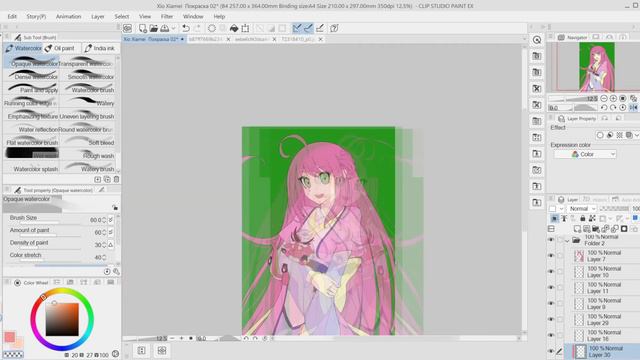Click the Navigator flip horizontal icon
Screen dimensions: 640x360
[633, 107]
